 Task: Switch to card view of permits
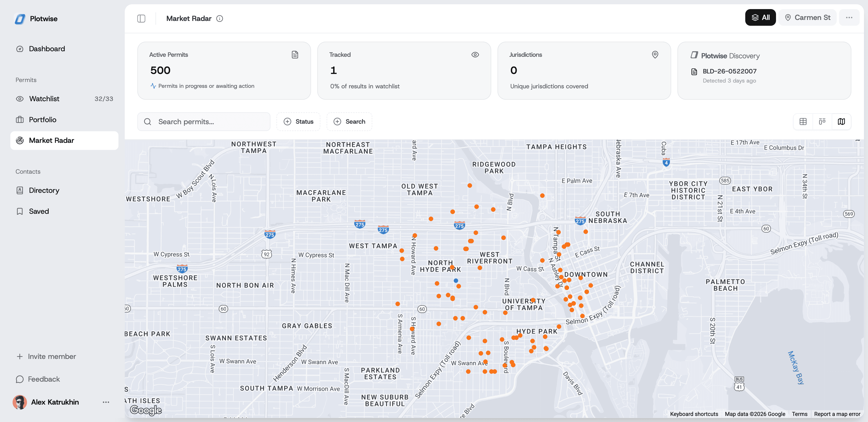[x=822, y=121]
